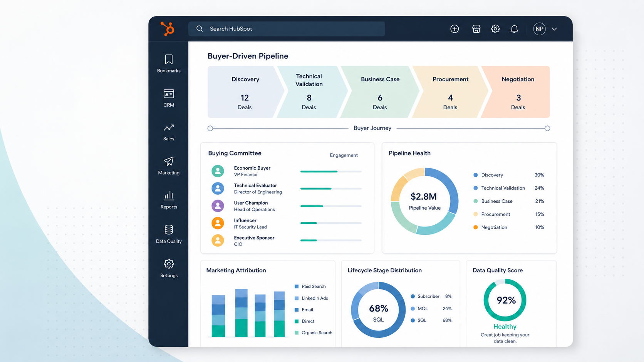The width and height of the screenshot is (644, 362).
Task: Click the LinkedIn Ads legend swatch
Action: pyautogui.click(x=297, y=298)
